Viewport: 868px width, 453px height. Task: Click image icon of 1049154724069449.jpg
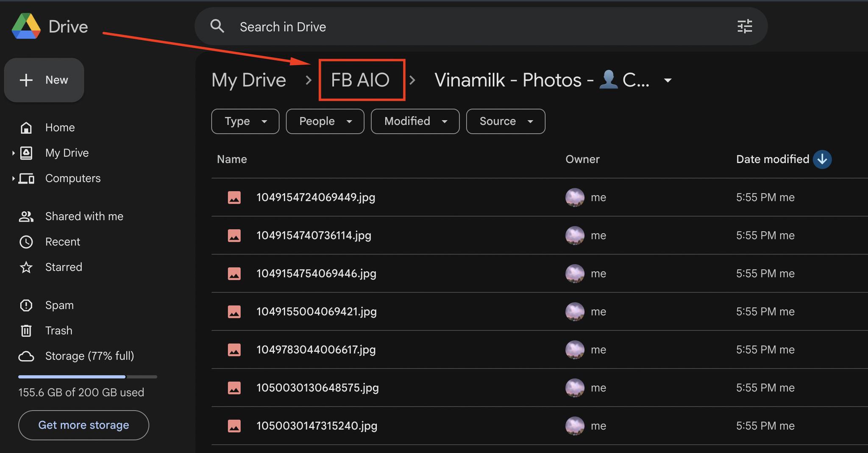click(x=234, y=197)
